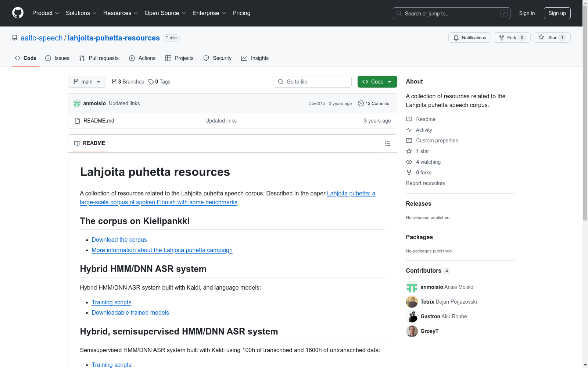Open the Releases section heading
Image resolution: width=588 pixels, height=368 pixels.
pyautogui.click(x=419, y=204)
